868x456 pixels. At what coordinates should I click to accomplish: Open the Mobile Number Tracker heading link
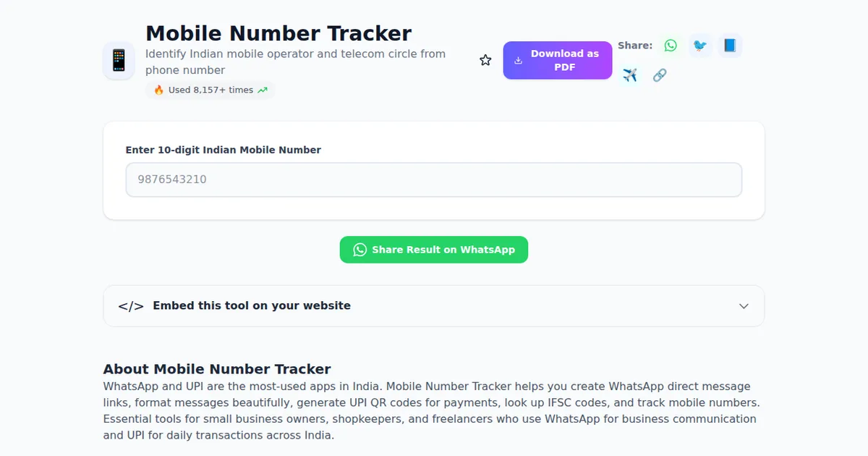pos(278,33)
